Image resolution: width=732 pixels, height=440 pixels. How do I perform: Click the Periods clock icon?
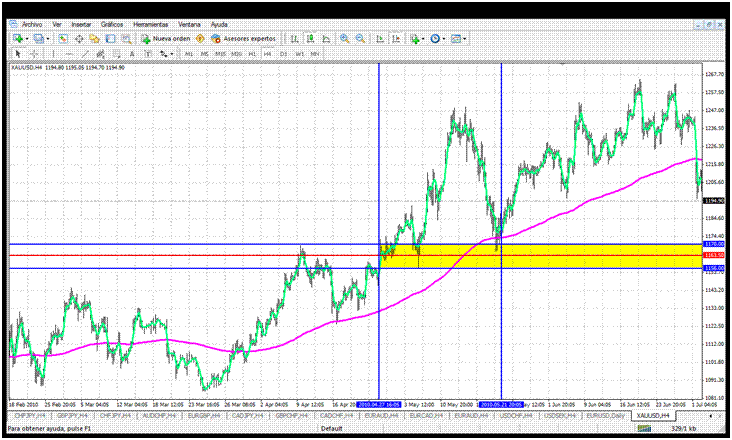[435, 39]
